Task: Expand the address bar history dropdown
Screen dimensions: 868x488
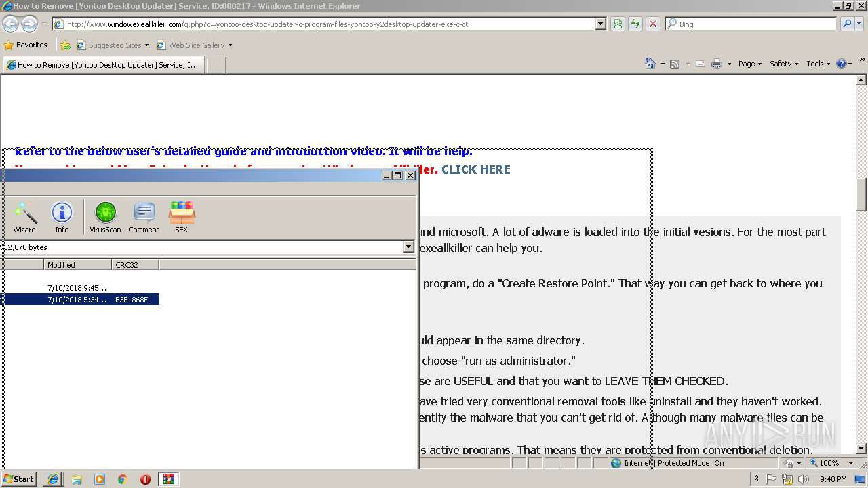Action: click(x=601, y=24)
